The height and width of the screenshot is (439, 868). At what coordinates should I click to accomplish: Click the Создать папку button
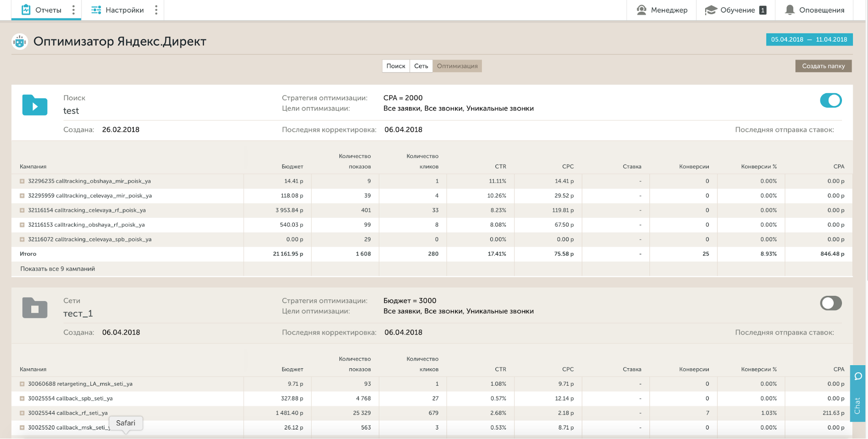point(823,66)
